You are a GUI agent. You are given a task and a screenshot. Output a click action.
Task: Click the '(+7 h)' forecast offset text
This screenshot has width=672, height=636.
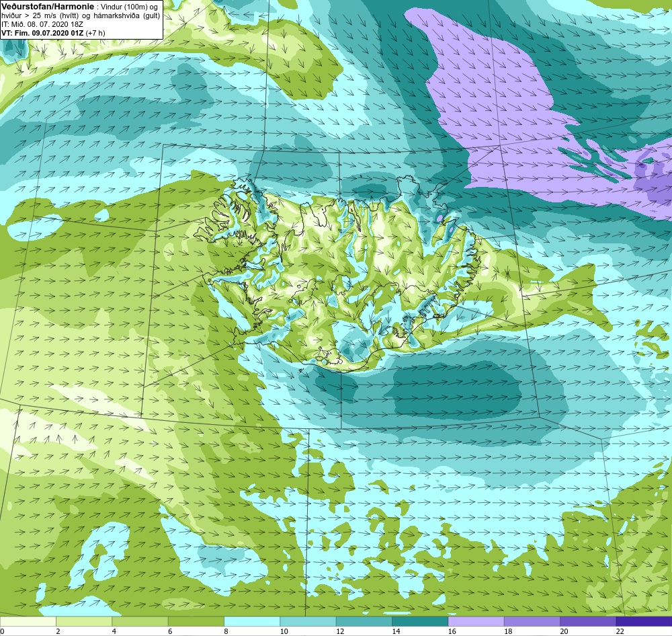(95, 33)
